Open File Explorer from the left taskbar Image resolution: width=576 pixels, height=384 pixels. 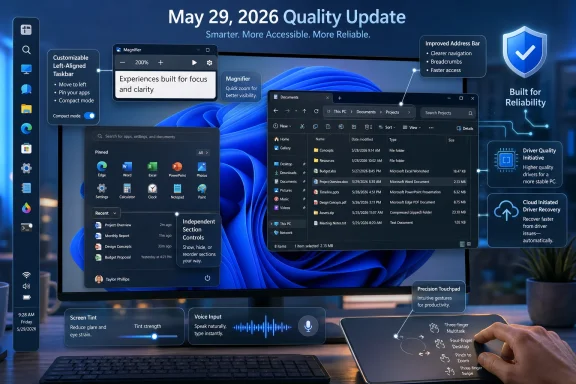point(26,108)
